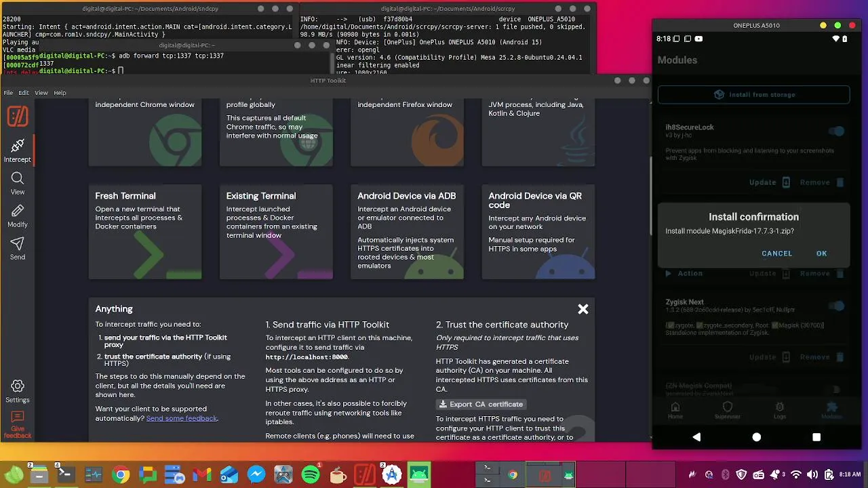Click the adb forward terminal prompt line
The height and width of the screenshot is (488, 868).
tap(132, 56)
